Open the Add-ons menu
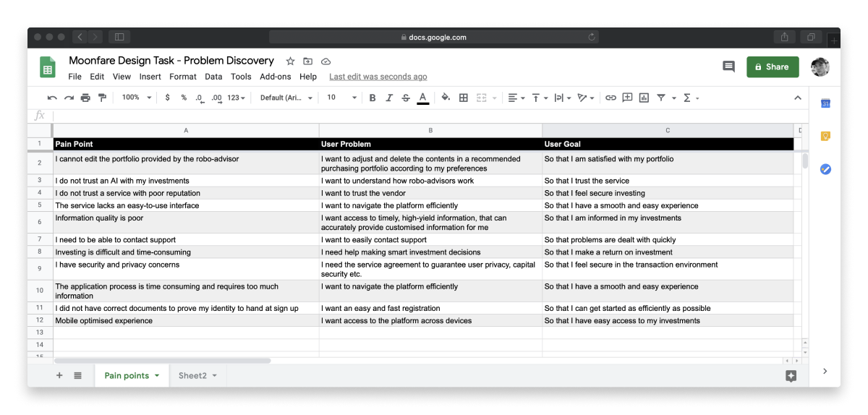The width and height of the screenshot is (868, 415). click(276, 77)
